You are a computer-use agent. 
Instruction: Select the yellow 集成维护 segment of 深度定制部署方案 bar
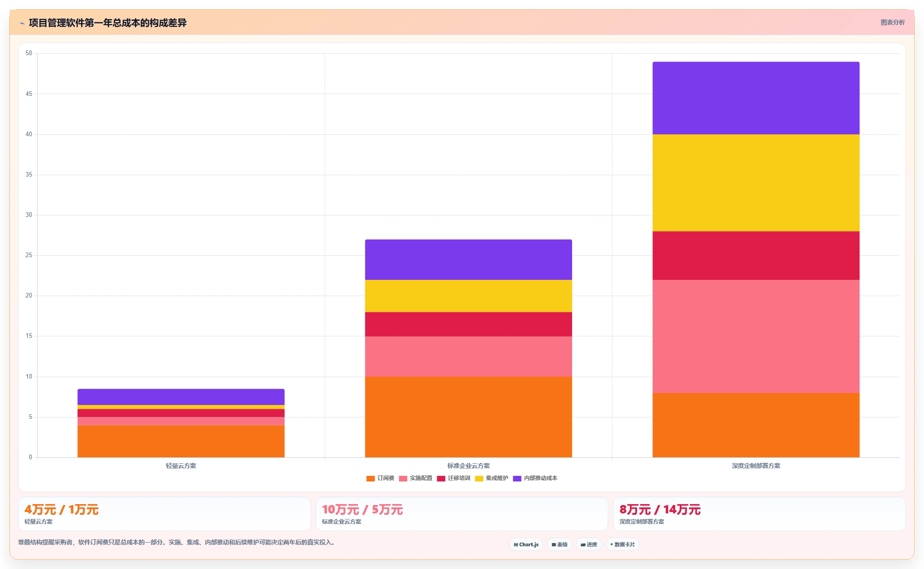[756, 183]
